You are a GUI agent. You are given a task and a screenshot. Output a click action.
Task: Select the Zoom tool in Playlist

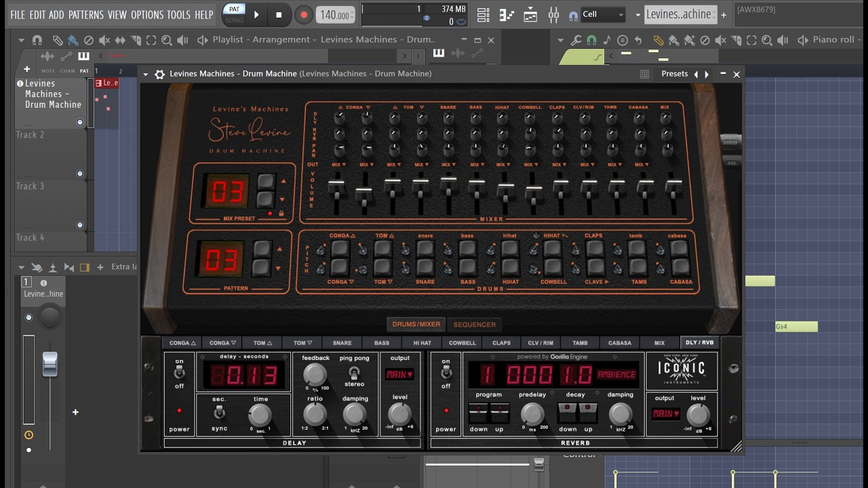pos(167,40)
